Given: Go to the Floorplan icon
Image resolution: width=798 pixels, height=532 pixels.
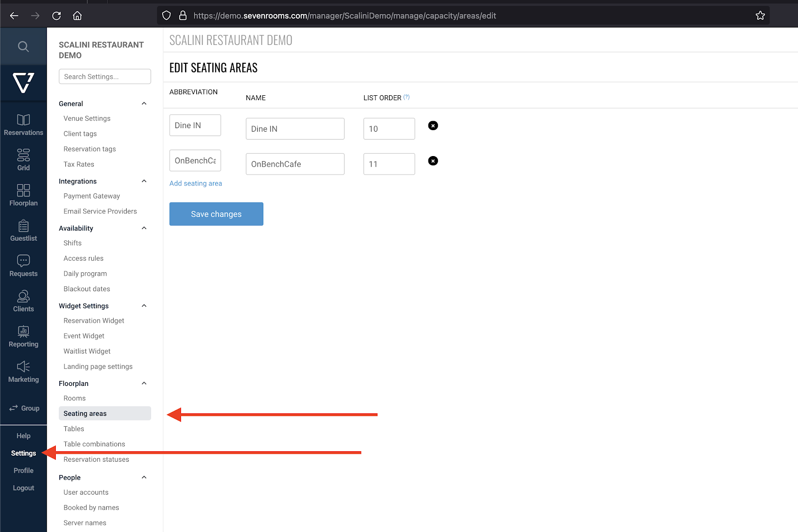Looking at the screenshot, I should click(23, 190).
